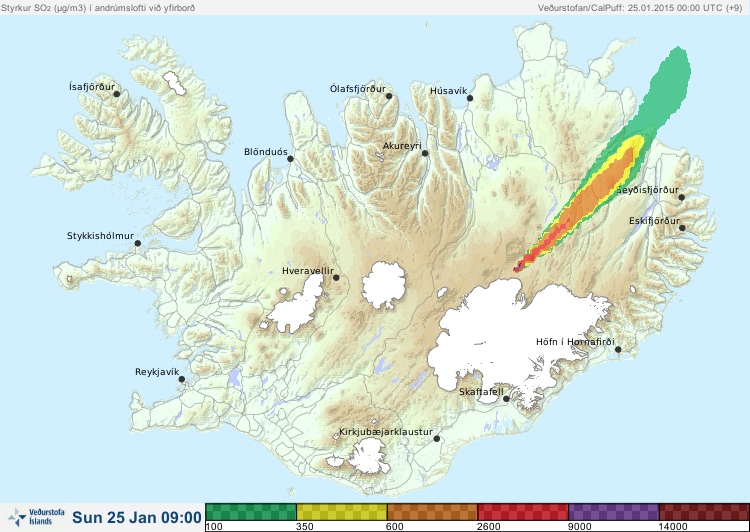Click the Ísafjörður marker dot
Screen dimensions: 750x532
tap(116, 94)
